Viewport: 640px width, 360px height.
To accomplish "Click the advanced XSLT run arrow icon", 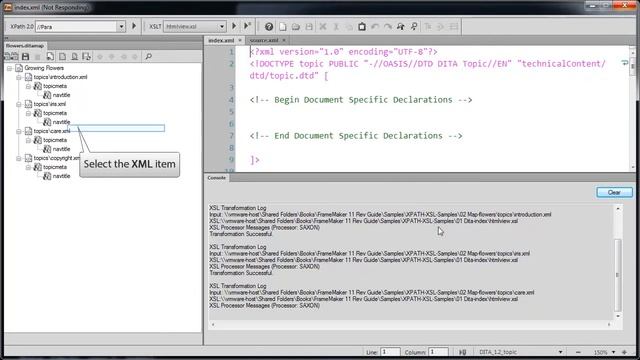I will 247,26.
